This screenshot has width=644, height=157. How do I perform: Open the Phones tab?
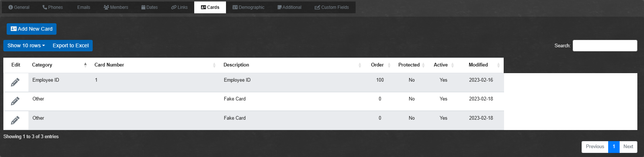click(x=53, y=7)
